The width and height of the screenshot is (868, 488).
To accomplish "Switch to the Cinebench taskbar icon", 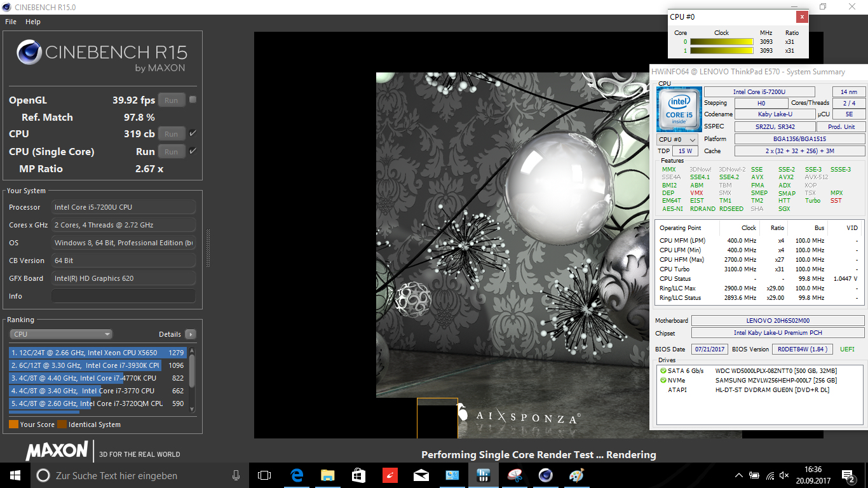I will click(545, 475).
